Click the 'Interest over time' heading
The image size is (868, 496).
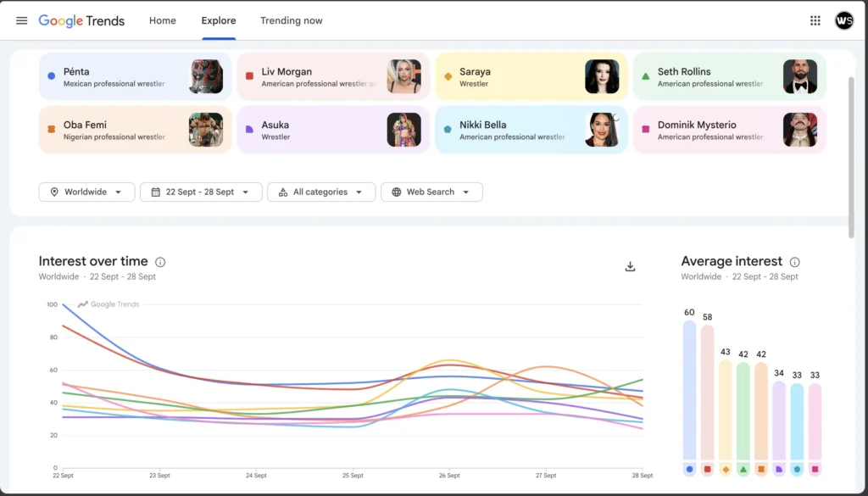point(93,261)
